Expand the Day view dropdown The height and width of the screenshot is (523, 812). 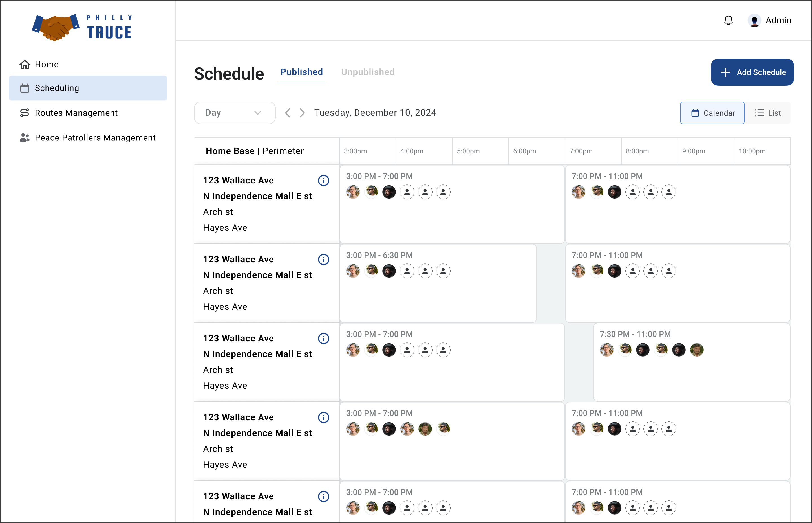click(x=235, y=113)
